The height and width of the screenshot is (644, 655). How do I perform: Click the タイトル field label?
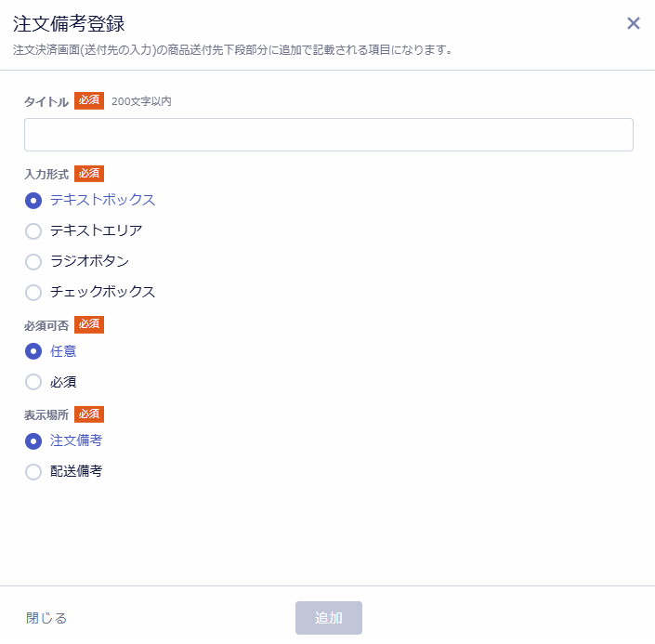[x=46, y=101]
